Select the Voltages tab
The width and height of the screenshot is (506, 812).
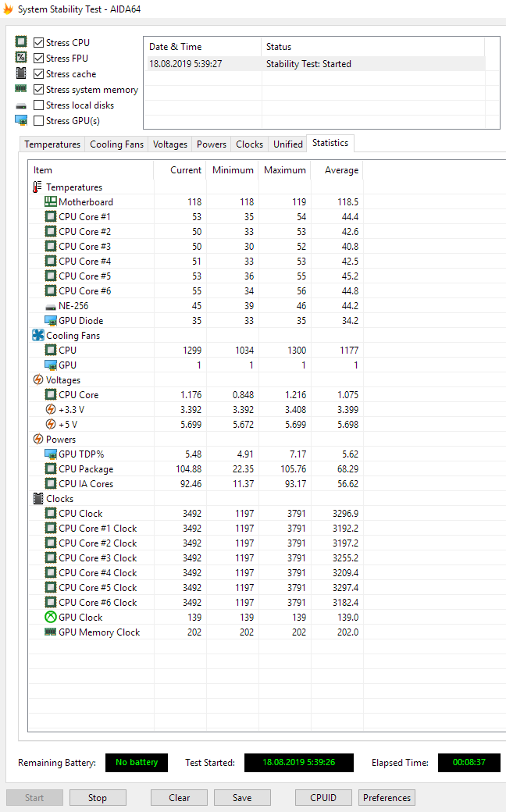tap(170, 144)
